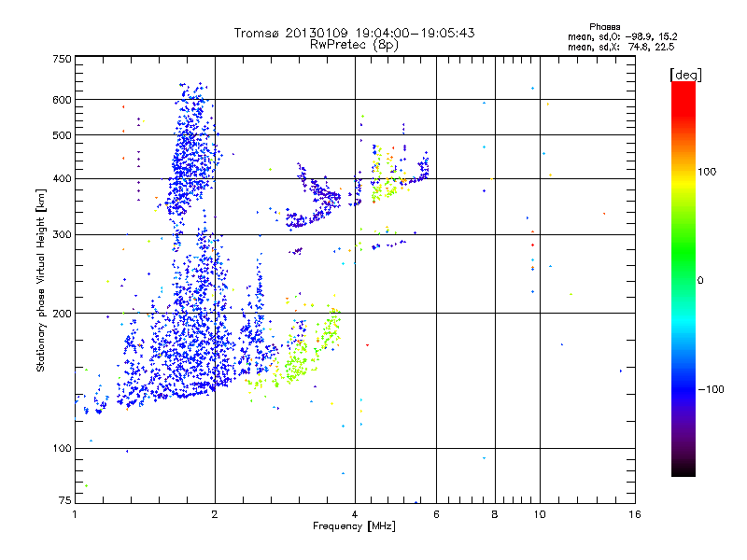Click the '1' frequency tick label
This screenshot has height=560, width=747.
coord(75,514)
